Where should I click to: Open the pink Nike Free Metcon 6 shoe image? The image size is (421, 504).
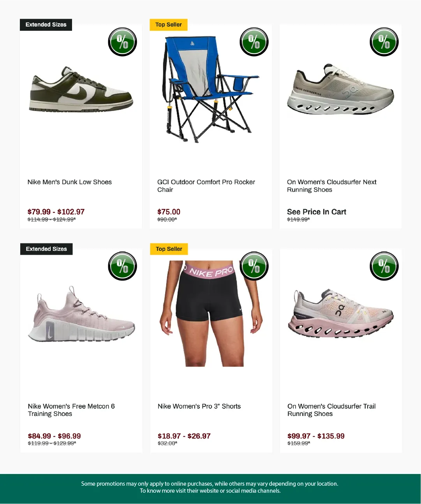81,314
